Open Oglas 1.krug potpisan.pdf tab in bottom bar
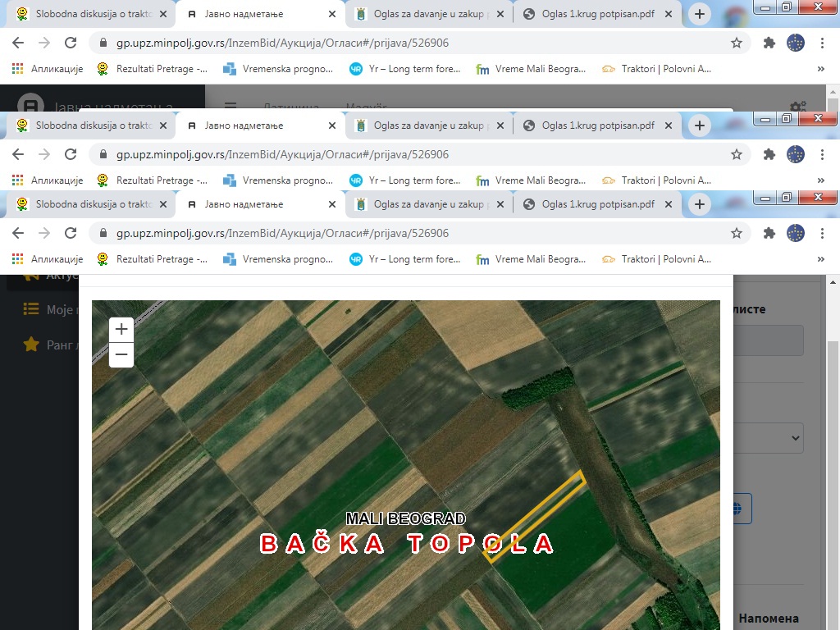The width and height of the screenshot is (840, 630). (598, 204)
